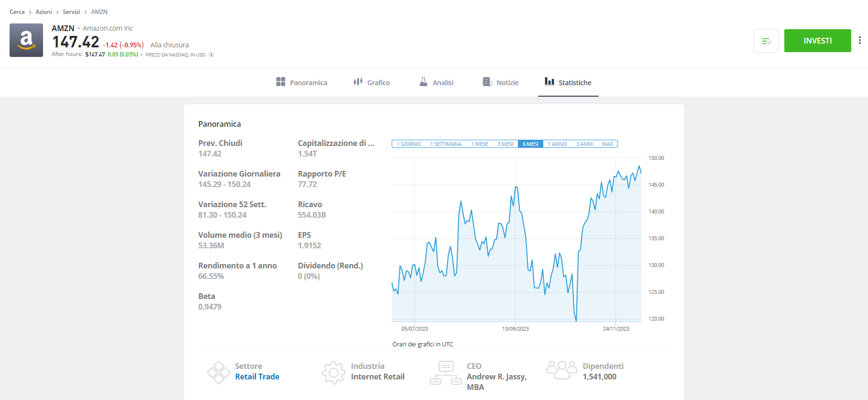Click the Ricavo value 554.03B
The height and width of the screenshot is (400, 868).
(312, 215)
